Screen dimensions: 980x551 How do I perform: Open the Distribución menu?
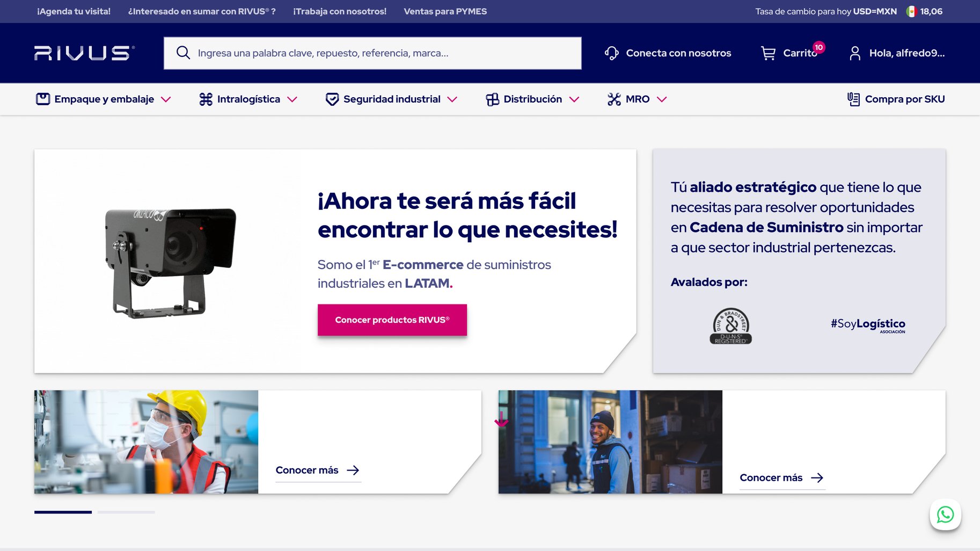click(x=532, y=99)
